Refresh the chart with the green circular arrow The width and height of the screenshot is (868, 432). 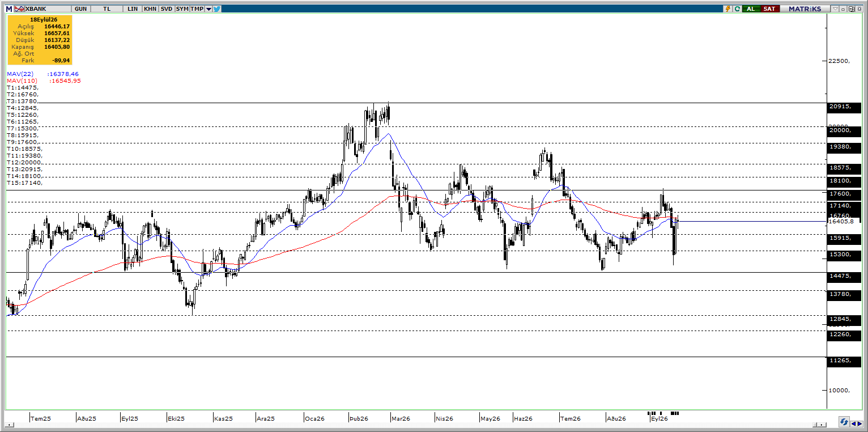coord(737,9)
